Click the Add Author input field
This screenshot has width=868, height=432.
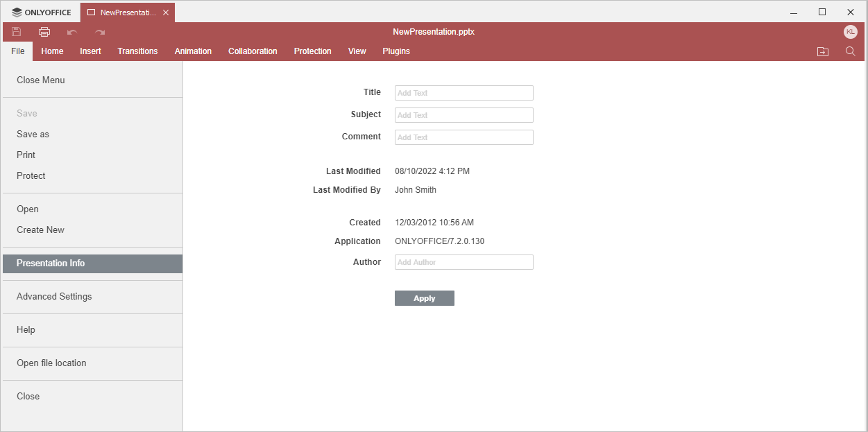pos(464,262)
